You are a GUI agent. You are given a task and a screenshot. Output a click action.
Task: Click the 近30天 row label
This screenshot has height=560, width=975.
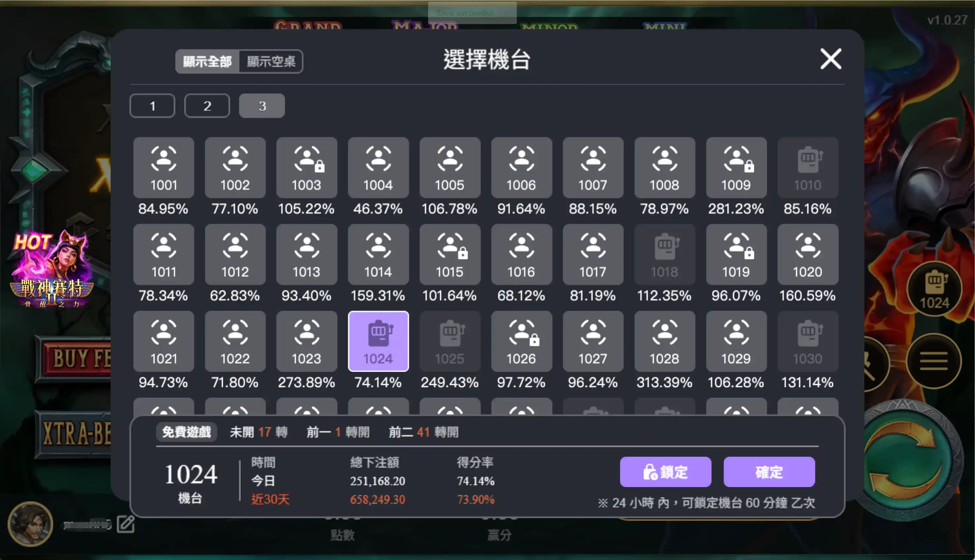pos(270,499)
